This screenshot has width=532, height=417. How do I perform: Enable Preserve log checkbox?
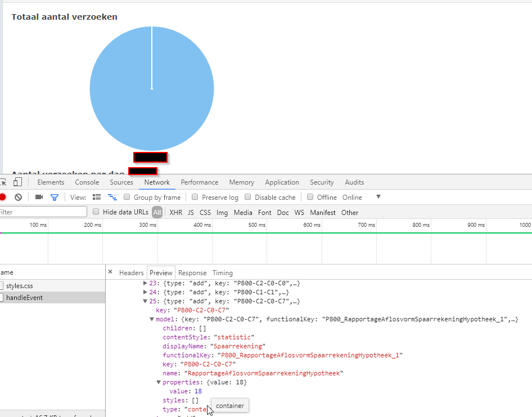click(x=195, y=196)
